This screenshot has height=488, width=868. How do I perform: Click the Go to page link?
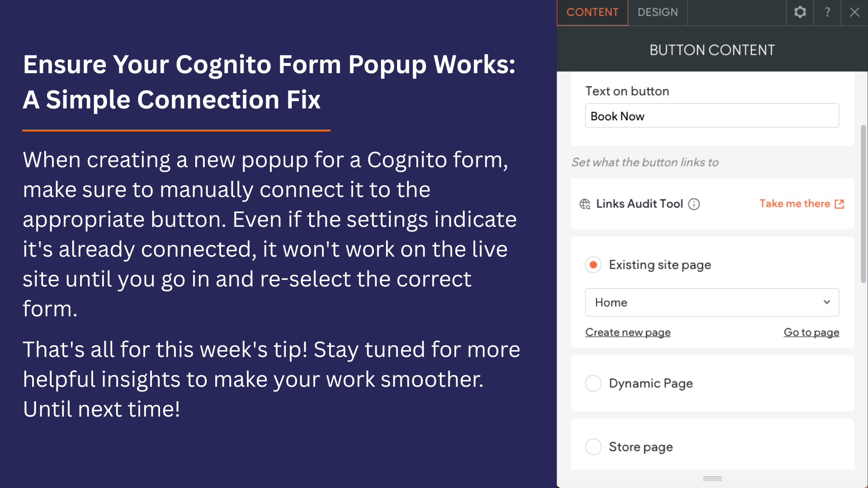(811, 333)
